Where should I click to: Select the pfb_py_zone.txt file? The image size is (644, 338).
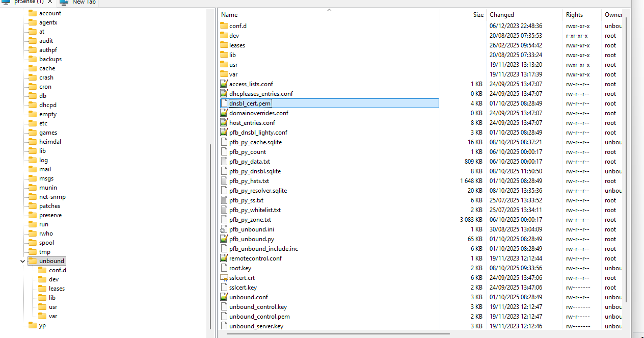pyautogui.click(x=250, y=220)
